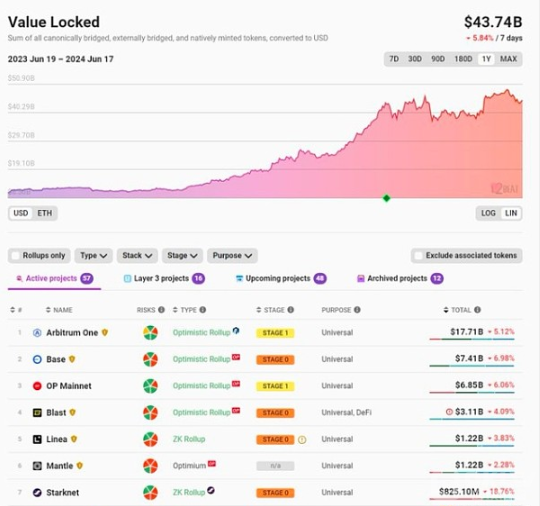This screenshot has width=540, height=506.
Task: Click the Starknet risk pie chart icon
Action: 150,493
